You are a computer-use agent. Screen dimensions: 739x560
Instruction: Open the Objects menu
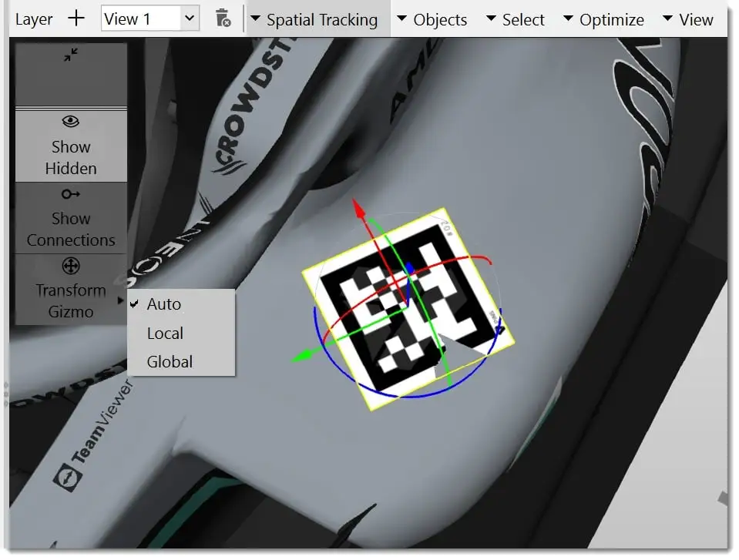(x=432, y=19)
